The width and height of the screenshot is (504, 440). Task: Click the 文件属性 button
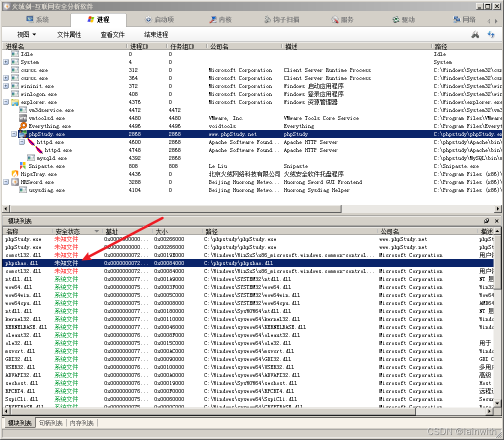69,34
